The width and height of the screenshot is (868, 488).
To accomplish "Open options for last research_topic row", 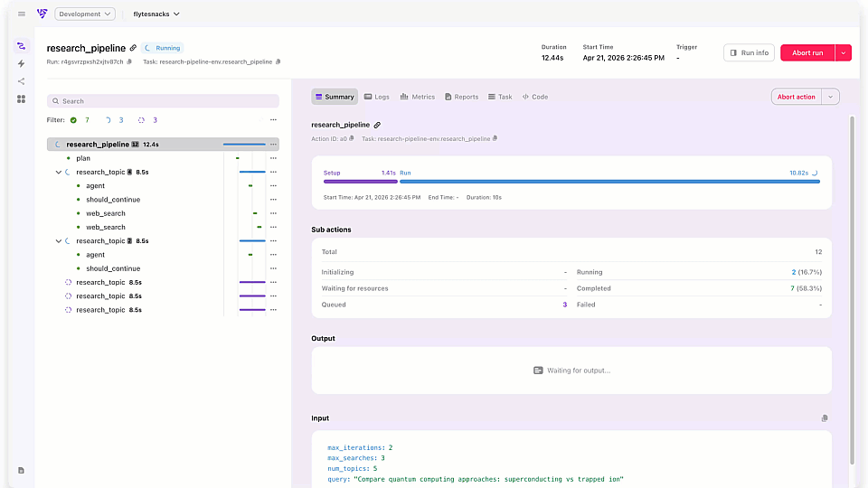I will [x=273, y=310].
